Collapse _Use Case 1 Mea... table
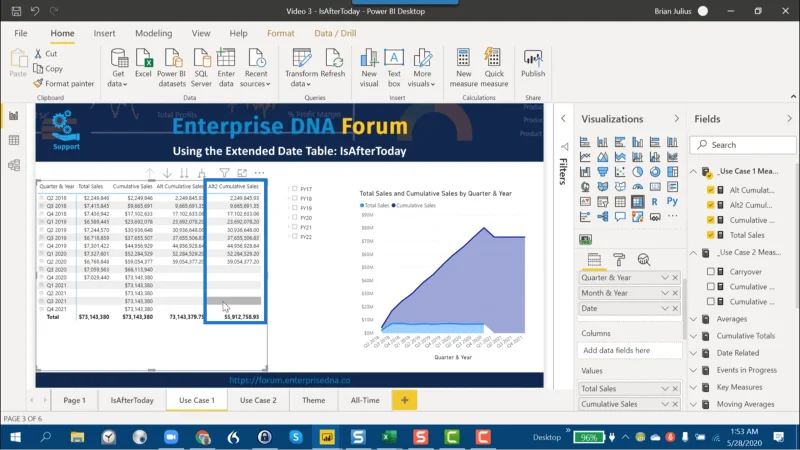800x450 pixels. pyautogui.click(x=693, y=171)
